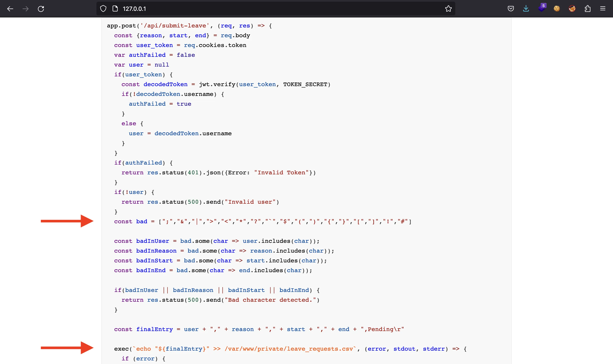The height and width of the screenshot is (364, 613).
Task: Click the exec echo command line
Action: pyautogui.click(x=290, y=349)
